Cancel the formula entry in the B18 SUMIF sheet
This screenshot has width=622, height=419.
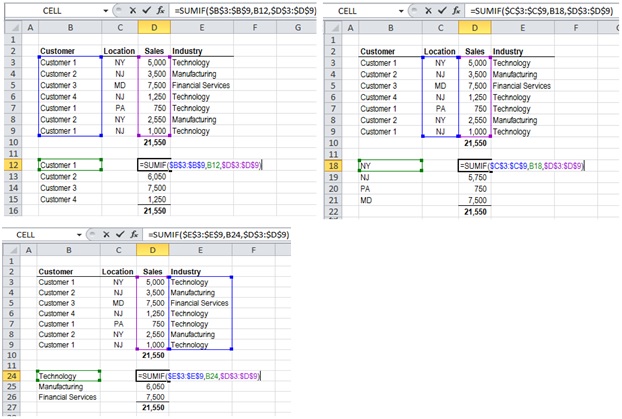tap(428, 11)
